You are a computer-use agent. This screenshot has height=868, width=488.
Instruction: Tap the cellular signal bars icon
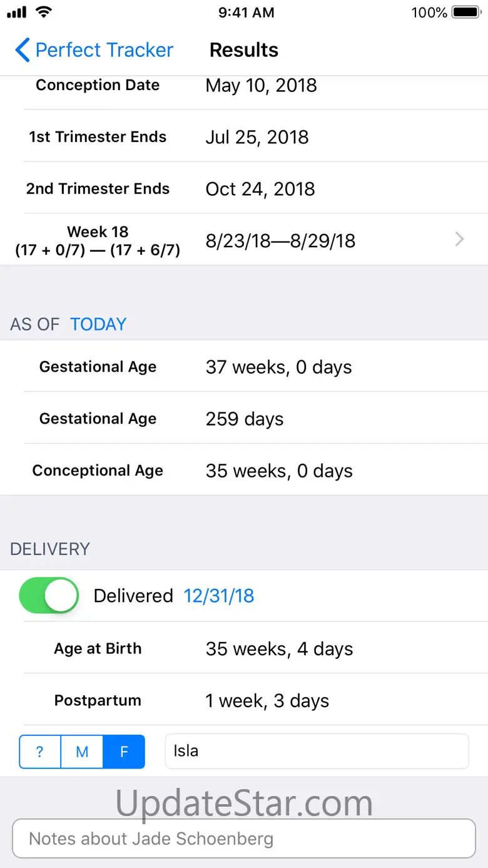(18, 13)
